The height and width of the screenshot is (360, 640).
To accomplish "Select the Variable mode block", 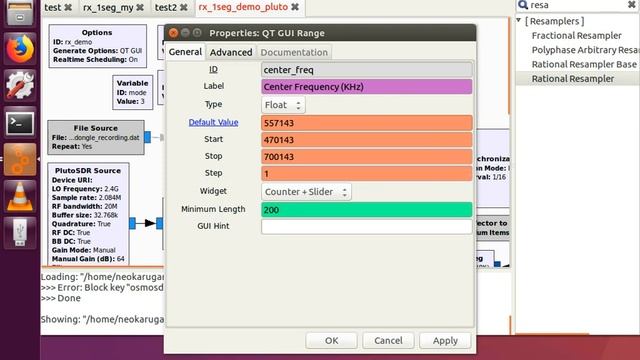I will tap(133, 92).
